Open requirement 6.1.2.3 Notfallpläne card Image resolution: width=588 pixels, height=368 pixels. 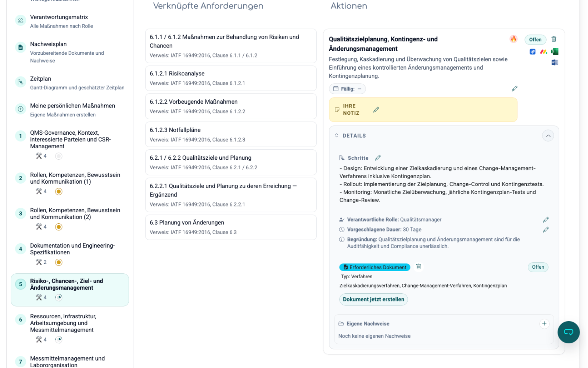pyautogui.click(x=231, y=134)
